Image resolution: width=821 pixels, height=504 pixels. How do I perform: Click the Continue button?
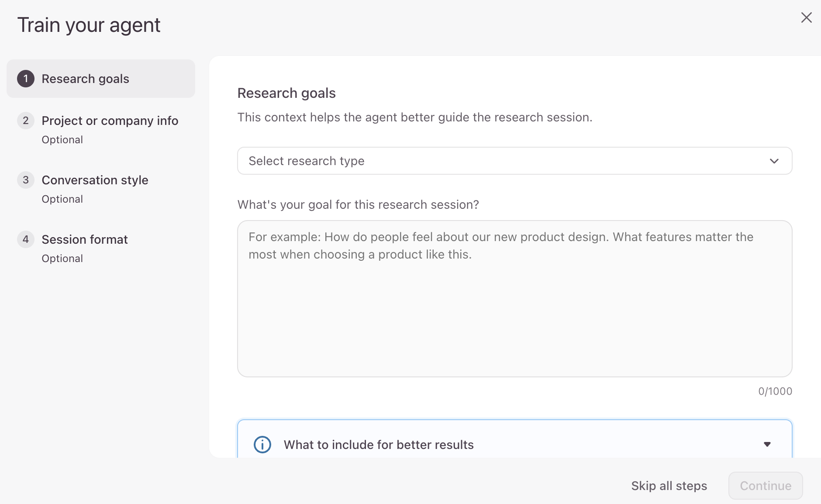(766, 486)
